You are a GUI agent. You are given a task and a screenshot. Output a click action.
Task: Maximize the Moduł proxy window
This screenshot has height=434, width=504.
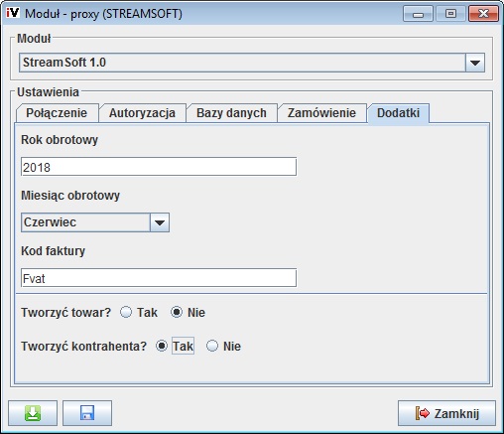[x=450, y=14]
